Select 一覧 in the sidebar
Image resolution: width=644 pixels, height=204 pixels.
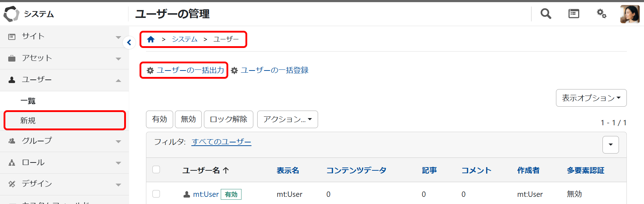pos(28,101)
